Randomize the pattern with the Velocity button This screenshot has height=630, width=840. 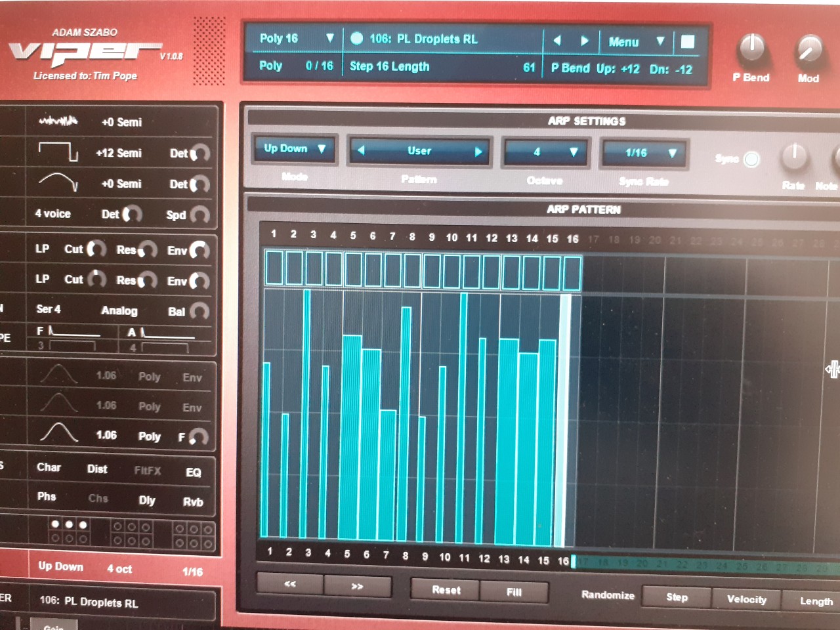(x=746, y=598)
